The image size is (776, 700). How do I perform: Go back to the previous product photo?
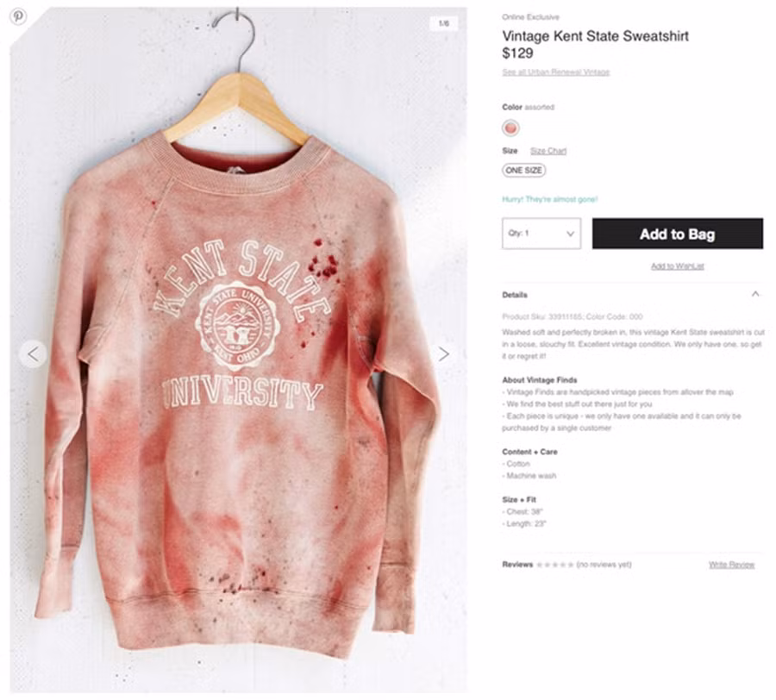point(34,353)
